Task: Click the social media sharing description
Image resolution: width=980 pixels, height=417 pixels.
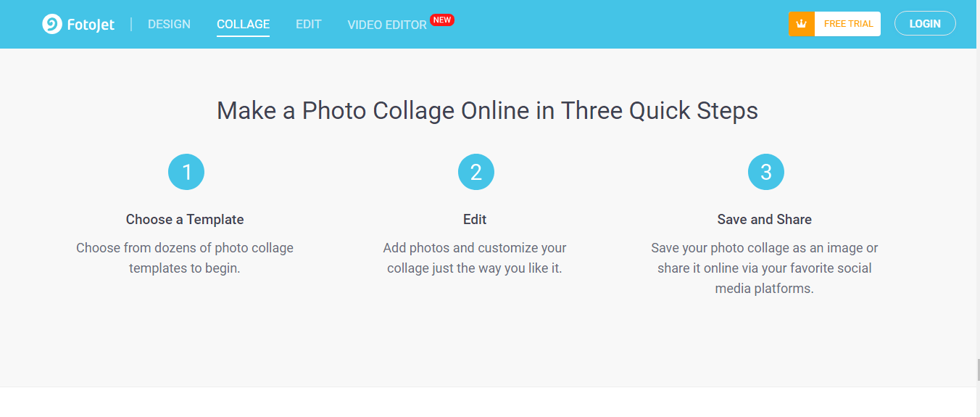Action: tap(765, 268)
